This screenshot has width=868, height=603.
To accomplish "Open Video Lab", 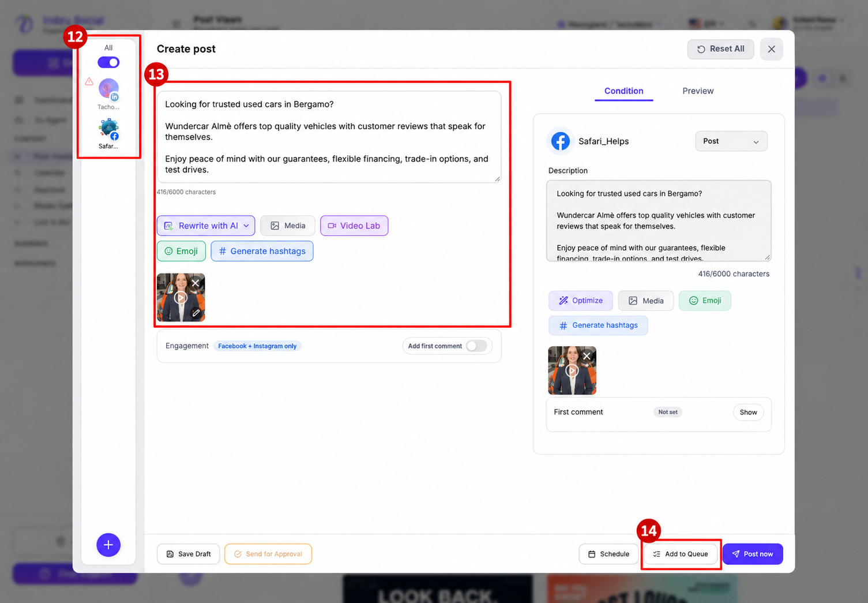I will [x=354, y=226].
